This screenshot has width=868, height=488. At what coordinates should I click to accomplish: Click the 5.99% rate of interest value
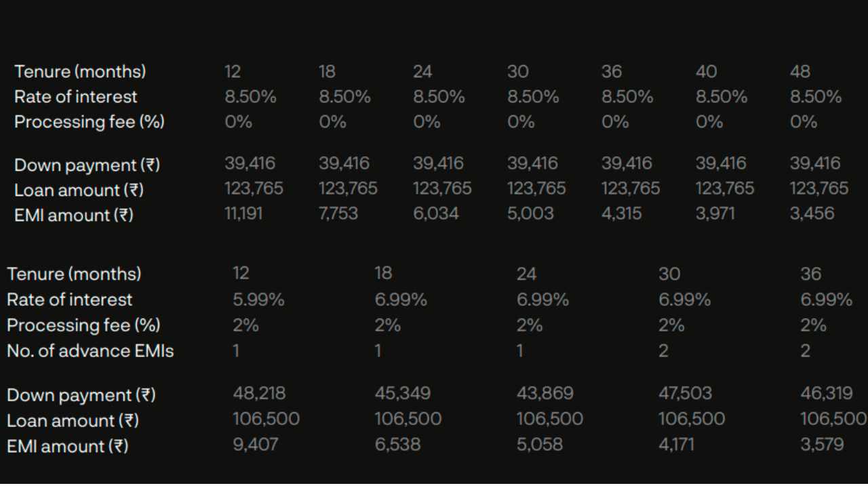[x=258, y=300]
